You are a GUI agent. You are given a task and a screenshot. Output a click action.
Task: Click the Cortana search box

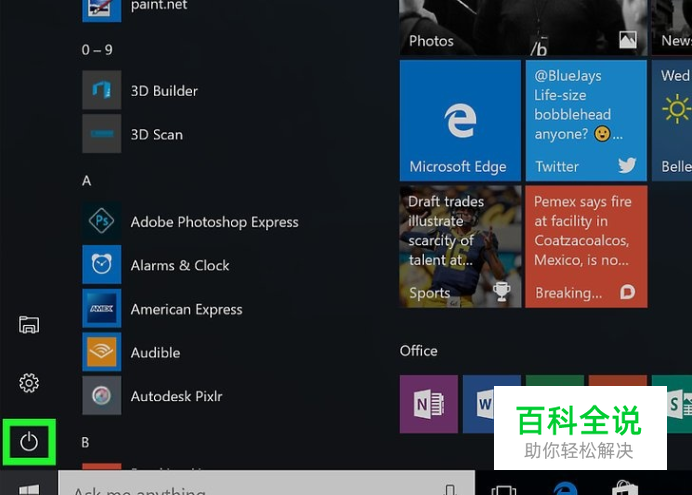tap(267, 483)
